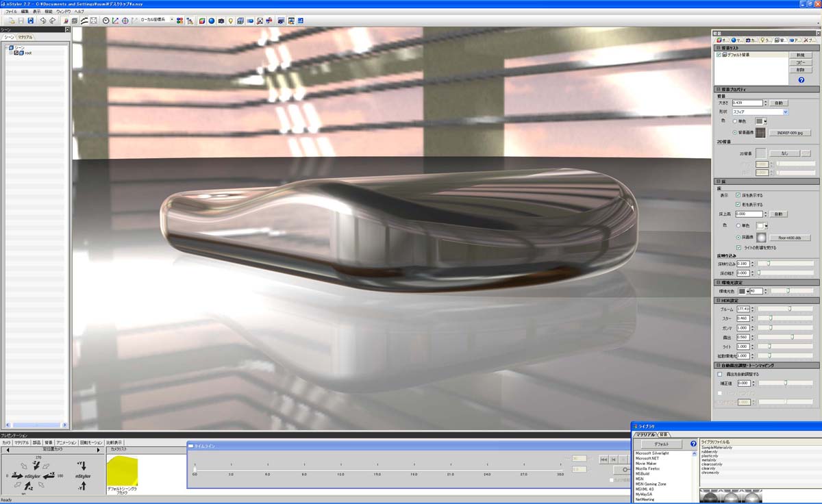Viewport: 822px width, 504px height.
Task: Click the yellow light bulb toolbar icon
Action: [x=231, y=21]
